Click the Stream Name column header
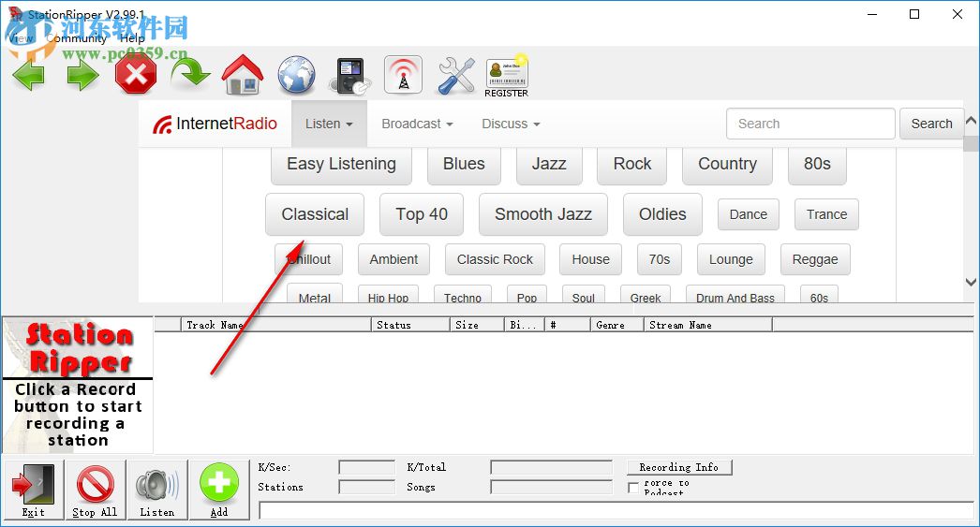 click(x=708, y=325)
